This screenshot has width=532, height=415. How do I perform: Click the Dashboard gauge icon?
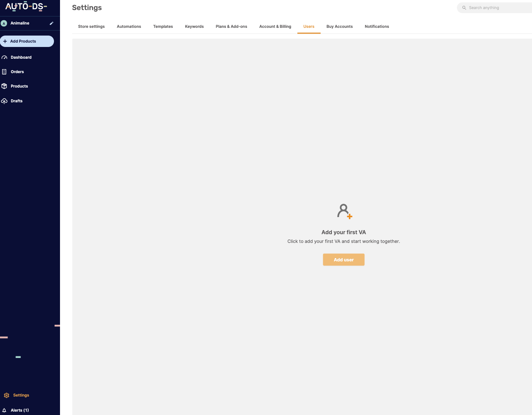click(4, 57)
